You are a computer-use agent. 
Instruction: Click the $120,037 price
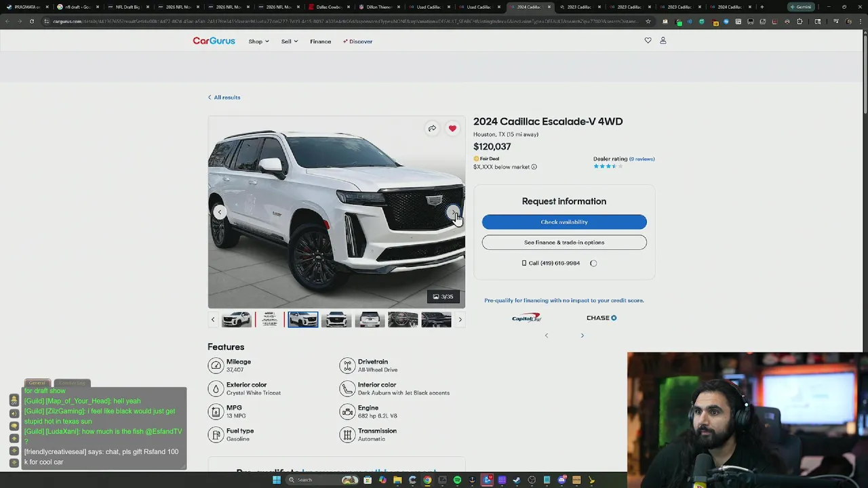click(492, 146)
